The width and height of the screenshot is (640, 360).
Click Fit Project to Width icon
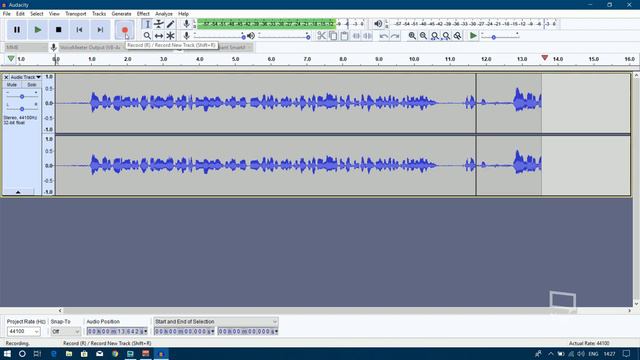446,36
